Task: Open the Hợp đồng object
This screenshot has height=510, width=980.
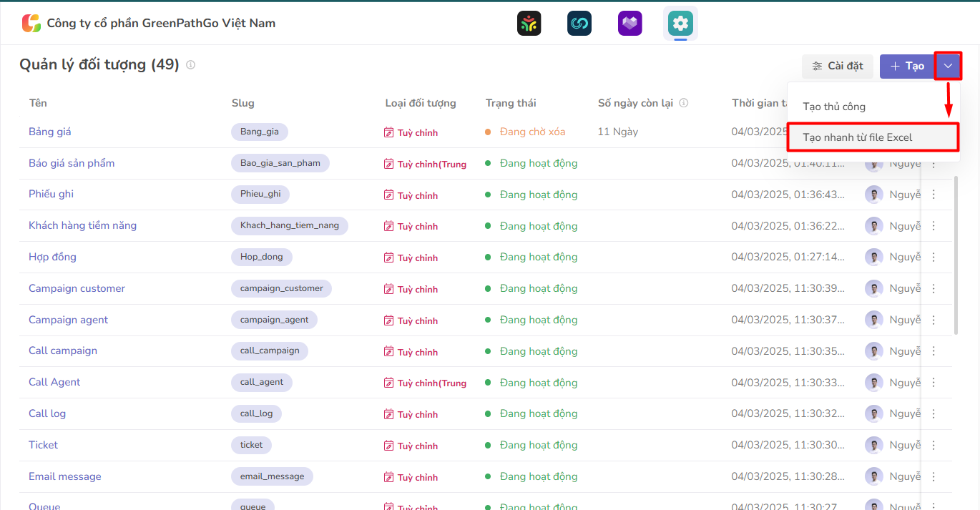Action: tap(52, 257)
